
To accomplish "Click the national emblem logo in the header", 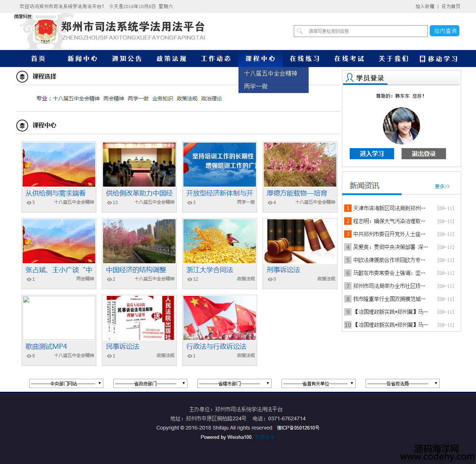I will pyautogui.click(x=45, y=31).
